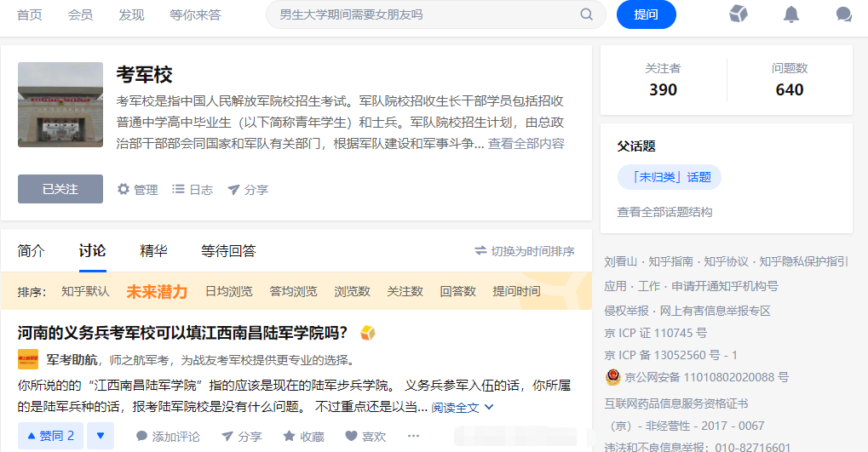This screenshot has width=868, height=452.
Task: Open 关注者 390 count
Action: 664,80
